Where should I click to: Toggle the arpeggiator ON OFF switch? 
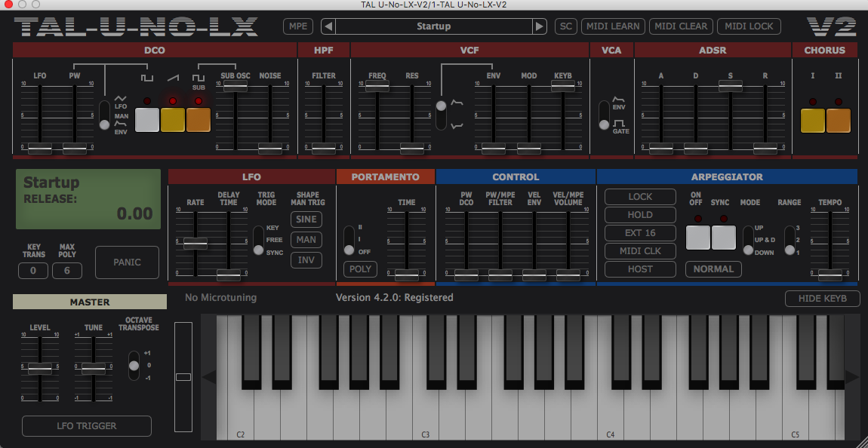[697, 237]
